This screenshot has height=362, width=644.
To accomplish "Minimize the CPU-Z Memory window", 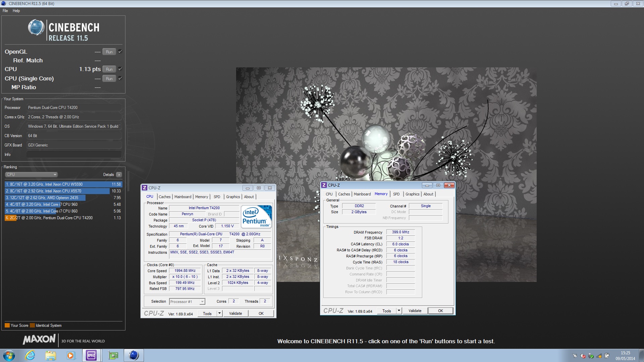I will click(427, 185).
